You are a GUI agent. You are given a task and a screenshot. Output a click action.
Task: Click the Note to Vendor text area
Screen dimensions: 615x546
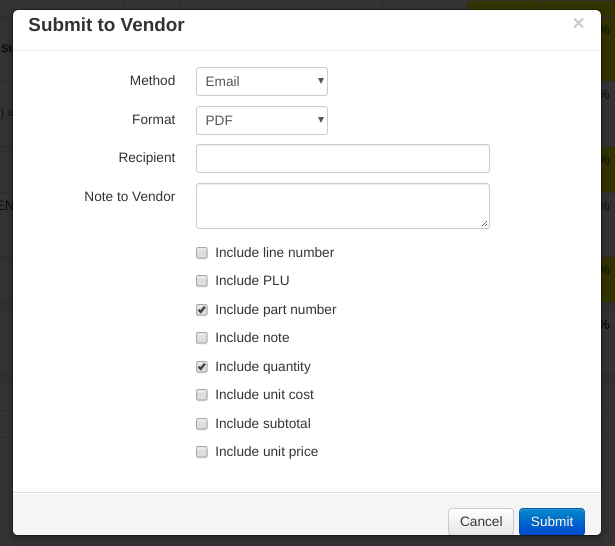(x=342, y=205)
